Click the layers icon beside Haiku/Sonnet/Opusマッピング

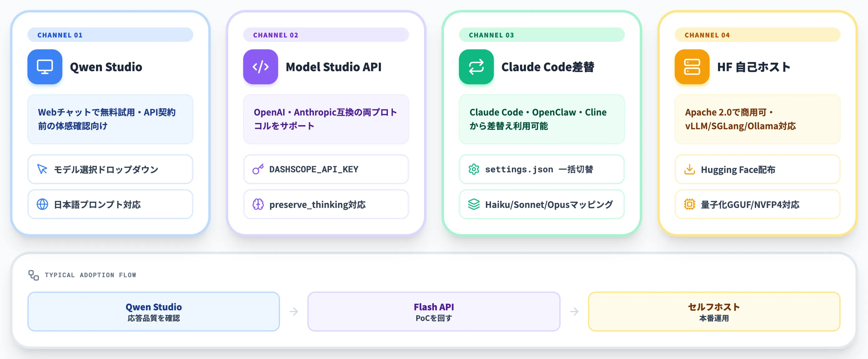[474, 204]
